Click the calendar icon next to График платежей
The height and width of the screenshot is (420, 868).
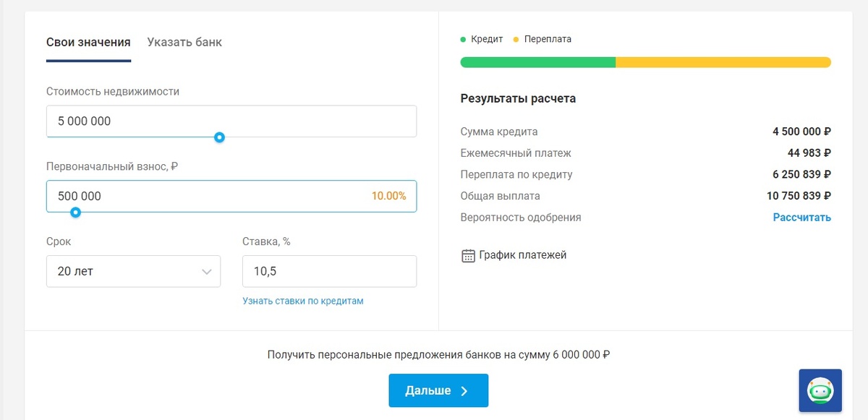(468, 255)
